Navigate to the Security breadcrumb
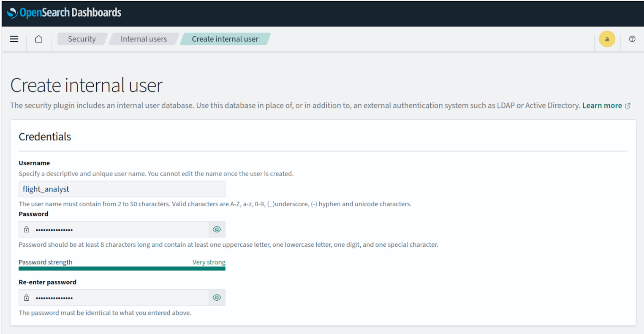This screenshot has height=334, width=644. click(x=82, y=39)
